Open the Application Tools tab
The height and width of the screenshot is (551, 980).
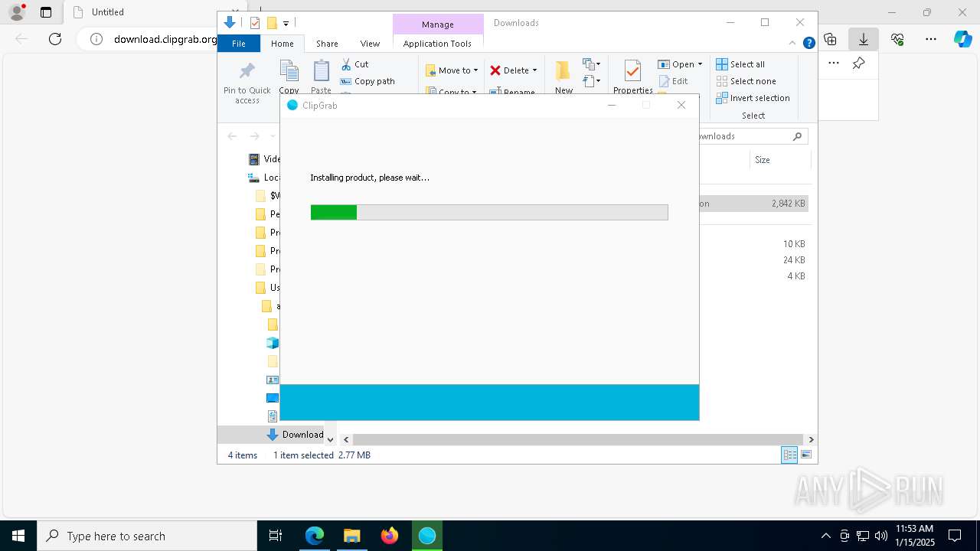[437, 44]
